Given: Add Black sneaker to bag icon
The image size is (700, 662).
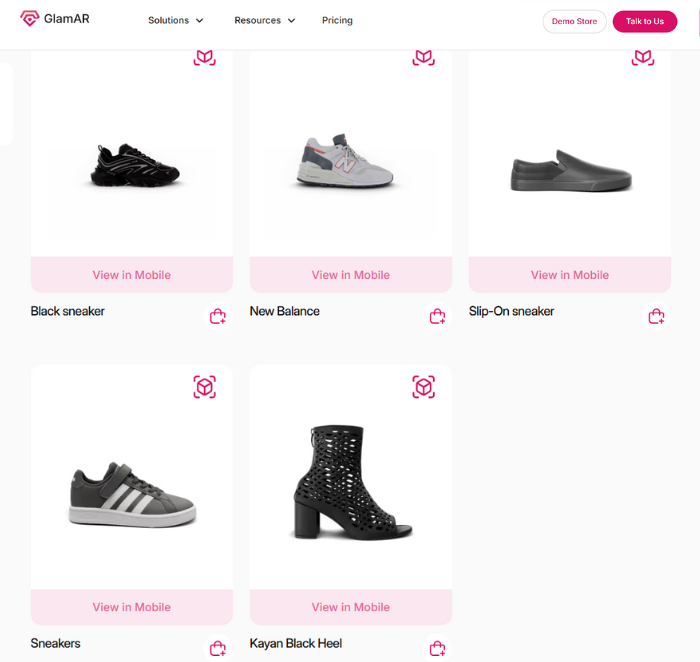Looking at the screenshot, I should (218, 317).
